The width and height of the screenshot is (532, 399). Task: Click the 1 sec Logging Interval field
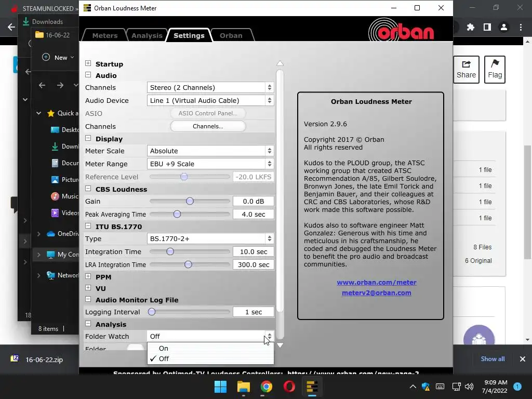click(x=254, y=312)
